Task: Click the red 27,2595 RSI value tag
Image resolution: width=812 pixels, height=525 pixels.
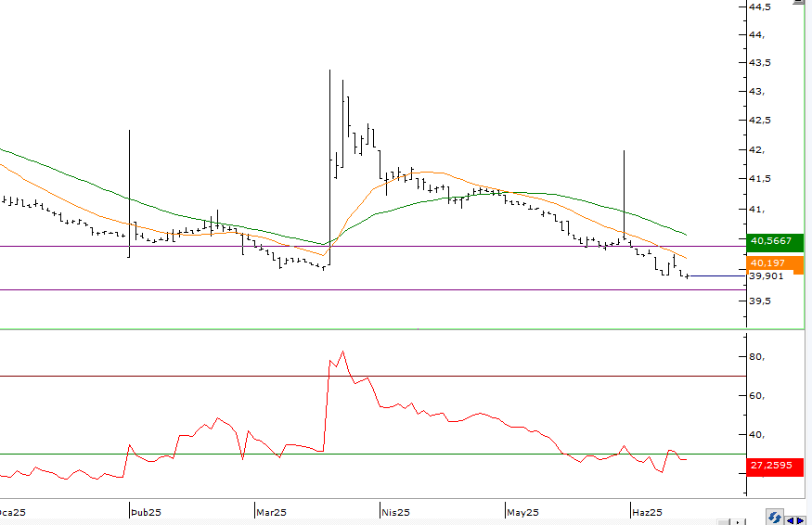Action: [775, 466]
